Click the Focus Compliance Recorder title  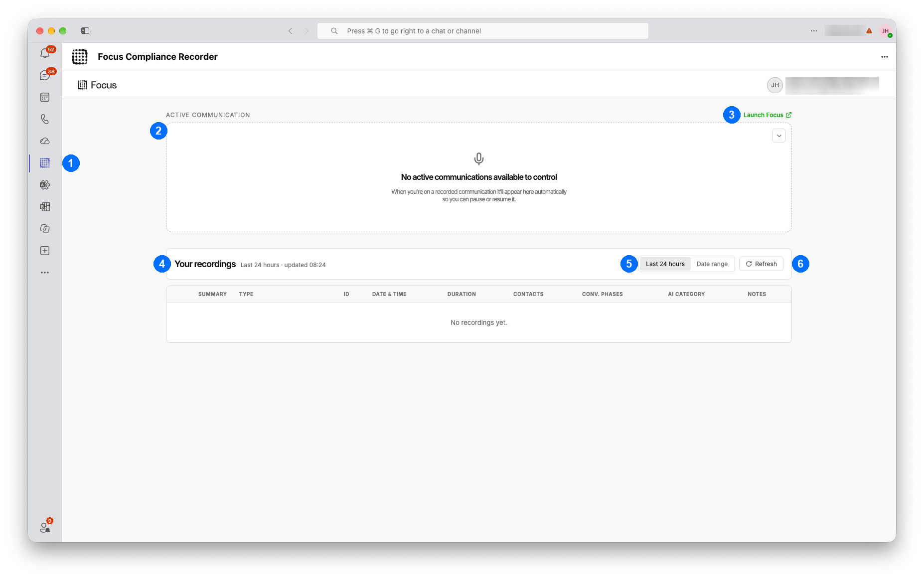click(x=157, y=57)
